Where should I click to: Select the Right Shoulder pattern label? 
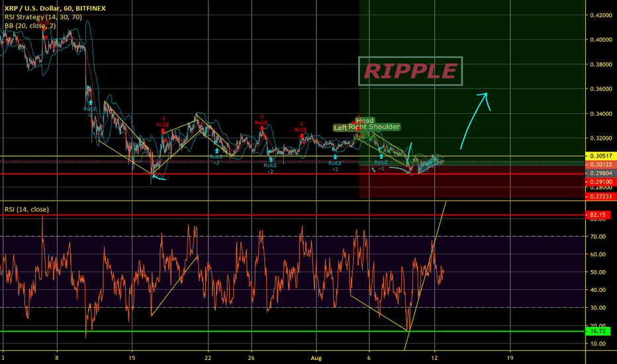click(x=374, y=126)
